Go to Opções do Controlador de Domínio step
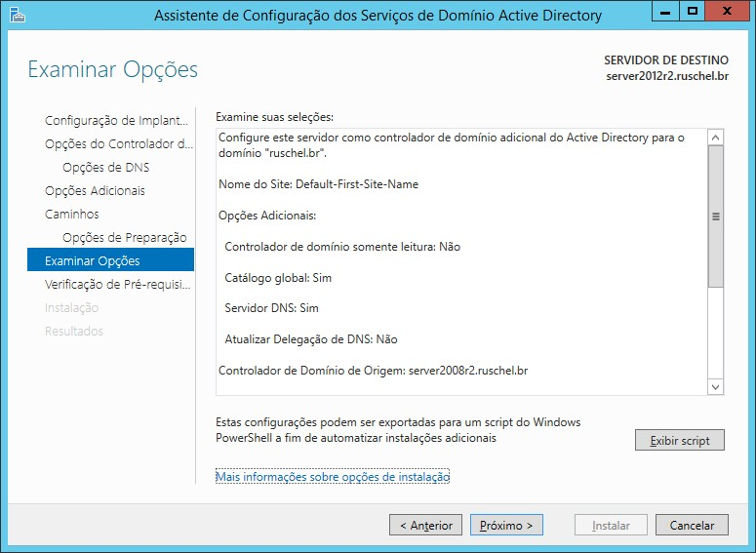 [x=119, y=144]
